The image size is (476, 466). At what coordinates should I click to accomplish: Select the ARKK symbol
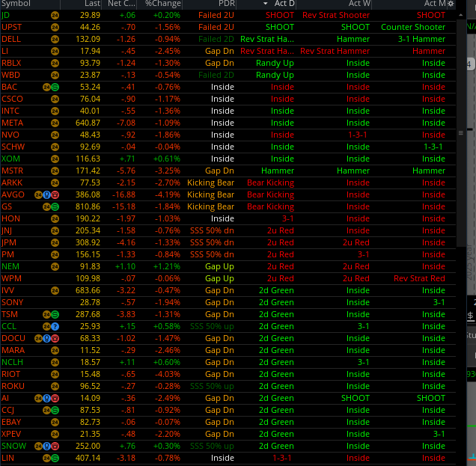click(12, 183)
